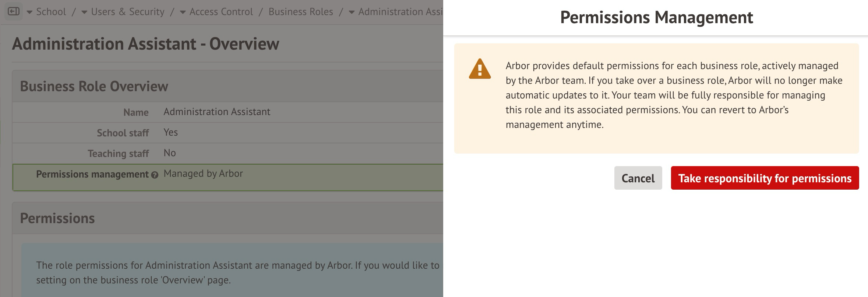Go to Business Roles breadcrumb
The width and height of the screenshot is (868, 297).
tap(301, 12)
